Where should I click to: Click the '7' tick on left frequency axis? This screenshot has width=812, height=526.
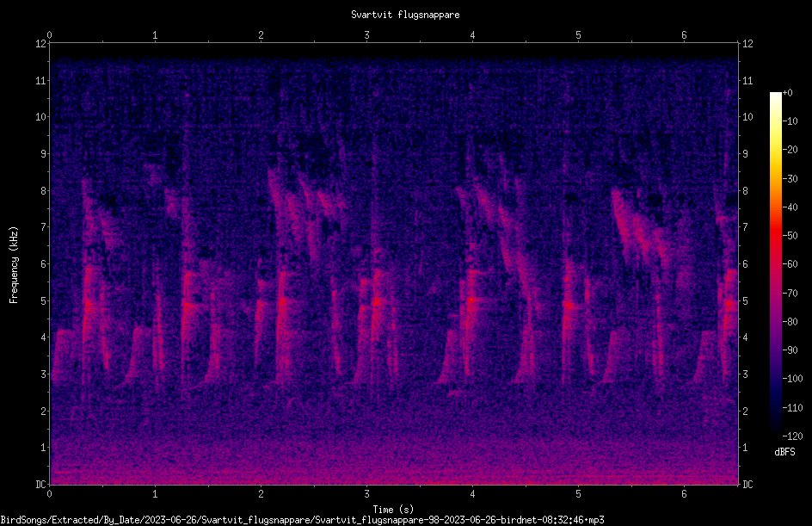[43, 227]
